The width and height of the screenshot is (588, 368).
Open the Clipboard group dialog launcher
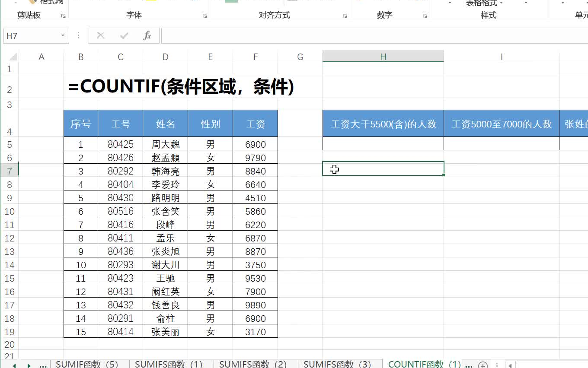pyautogui.click(x=64, y=16)
